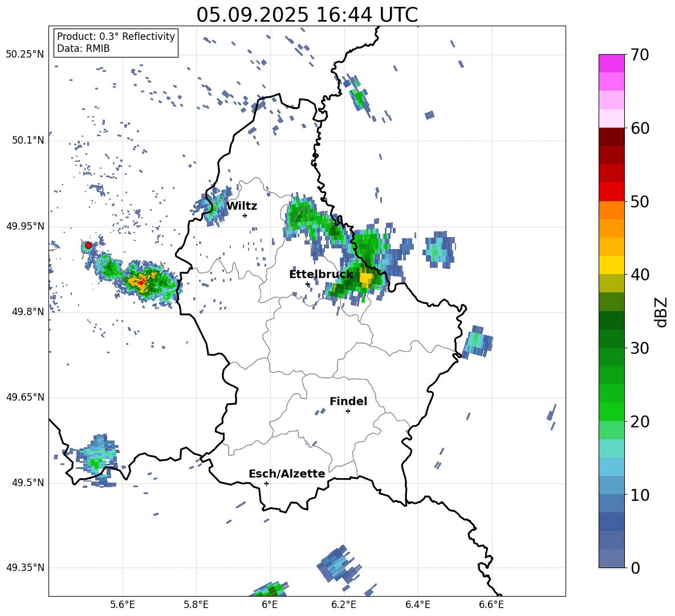Screen dimensions: 675x616
Task: Click the 60 tick on the colorbar
Action: click(640, 128)
